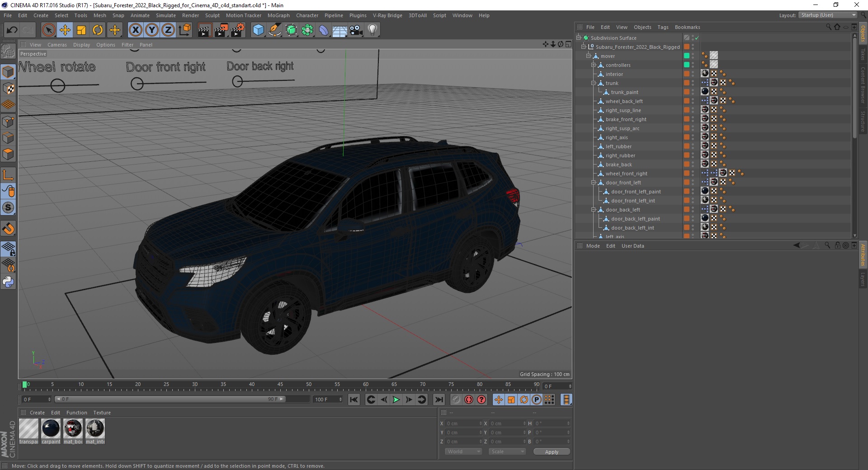Toggle Z axis lock
This screenshot has height=470, width=868.
tap(168, 30)
